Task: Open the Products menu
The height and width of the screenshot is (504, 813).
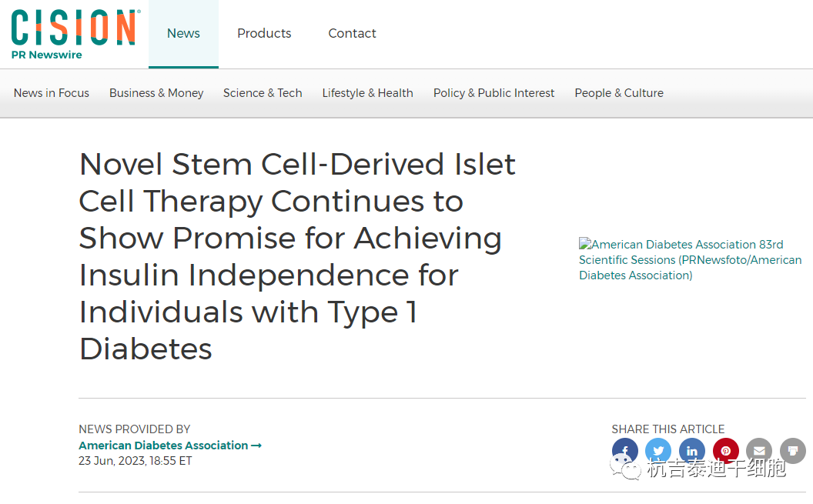Action: [264, 34]
